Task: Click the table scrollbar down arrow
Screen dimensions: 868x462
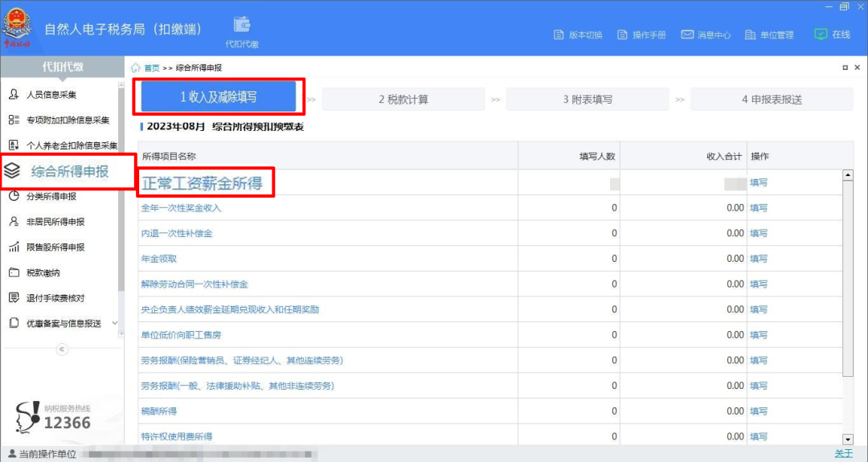Action: 848,440
